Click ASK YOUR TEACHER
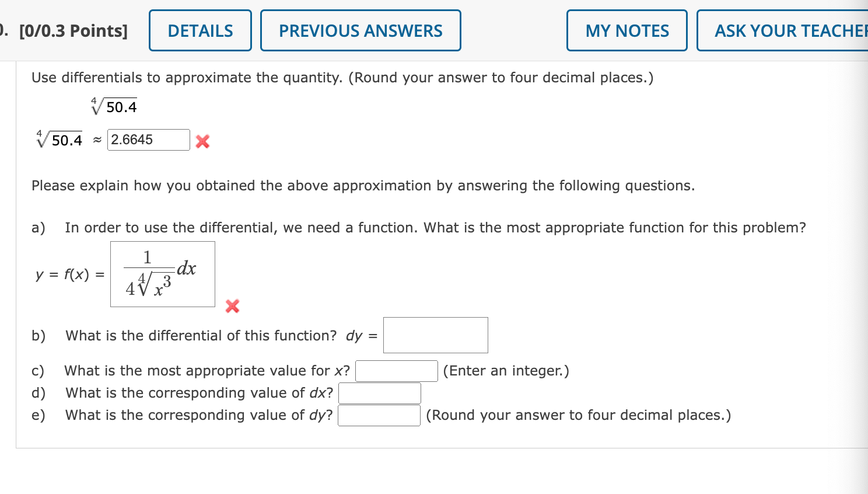Image resolution: width=868 pixels, height=494 pixels. tap(792, 30)
